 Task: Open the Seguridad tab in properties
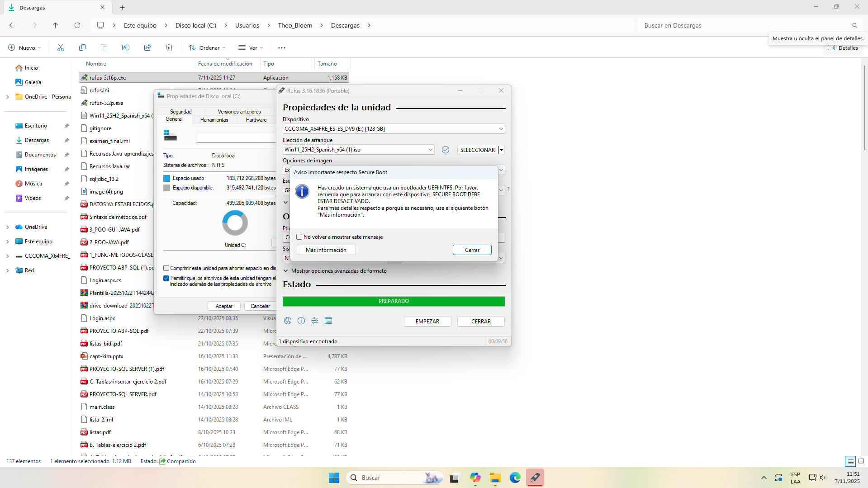click(180, 112)
